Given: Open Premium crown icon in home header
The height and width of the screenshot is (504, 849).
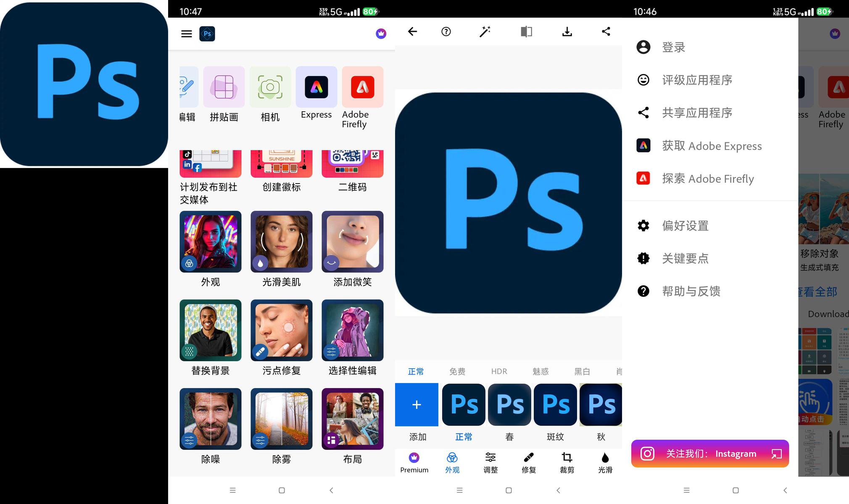Looking at the screenshot, I should pyautogui.click(x=381, y=34).
